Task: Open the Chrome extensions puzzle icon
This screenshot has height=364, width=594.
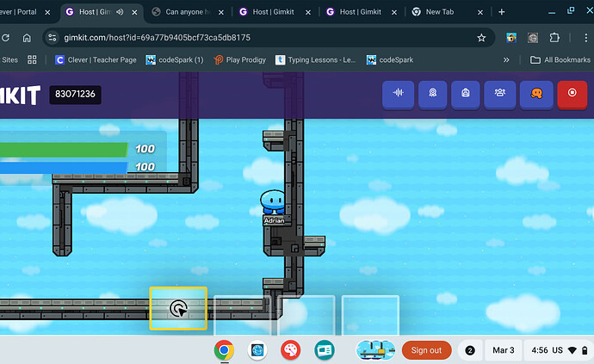Action: [554, 38]
